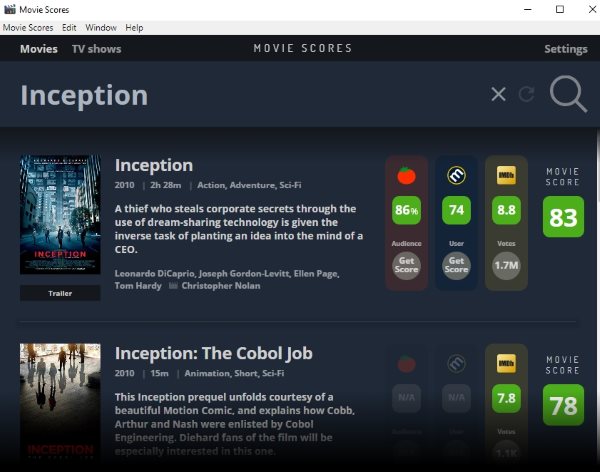This screenshot has height=472, width=600.
Task: Minimize the Movie Scores window
Action: click(528, 9)
